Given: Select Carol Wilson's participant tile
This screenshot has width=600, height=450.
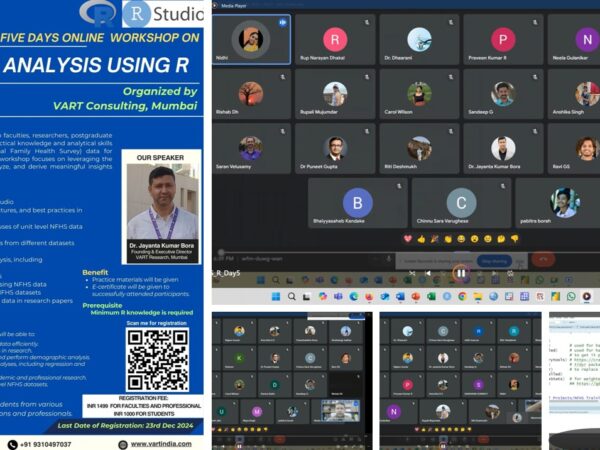Looking at the screenshot, I should click(419, 94).
